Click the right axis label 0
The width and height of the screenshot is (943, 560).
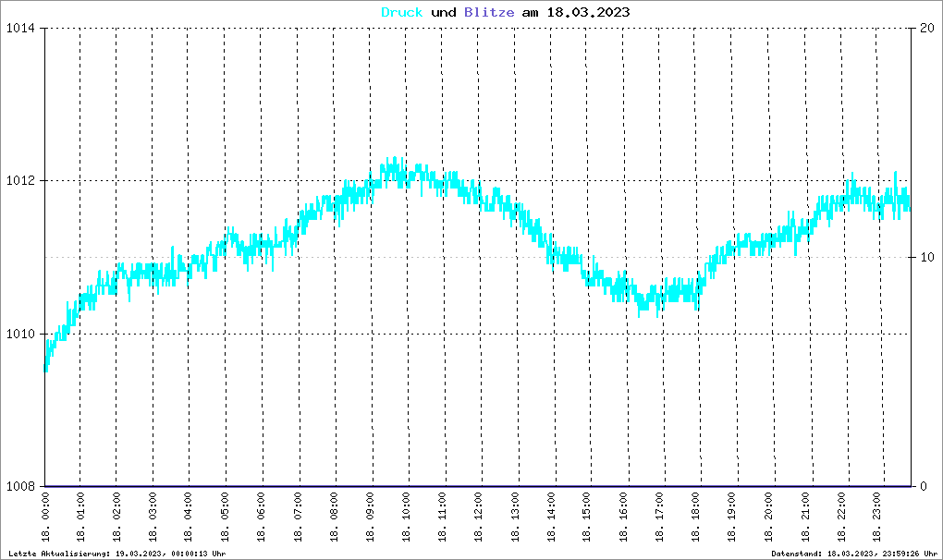(x=924, y=486)
